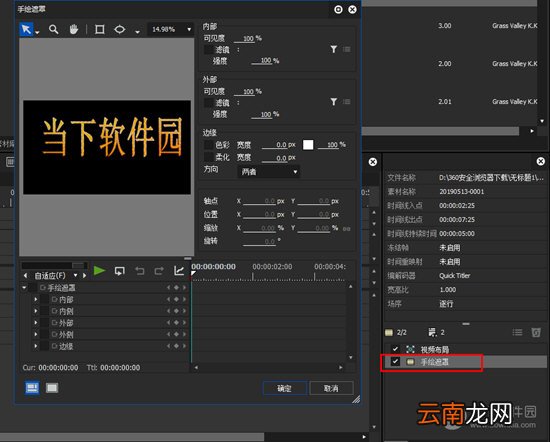
Task: Go to previous keyframe on 外部 row
Action: point(168,322)
